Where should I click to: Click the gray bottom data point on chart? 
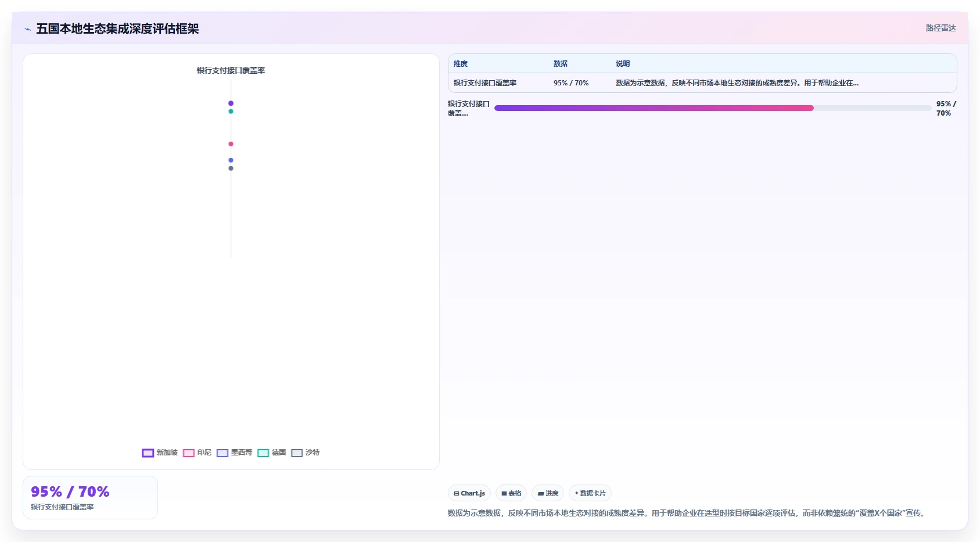[x=231, y=168]
